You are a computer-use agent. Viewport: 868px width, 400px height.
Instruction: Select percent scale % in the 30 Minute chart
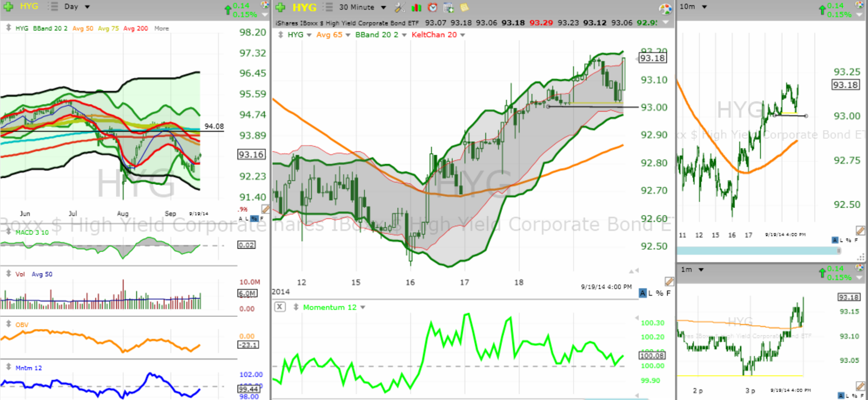pyautogui.click(x=660, y=293)
